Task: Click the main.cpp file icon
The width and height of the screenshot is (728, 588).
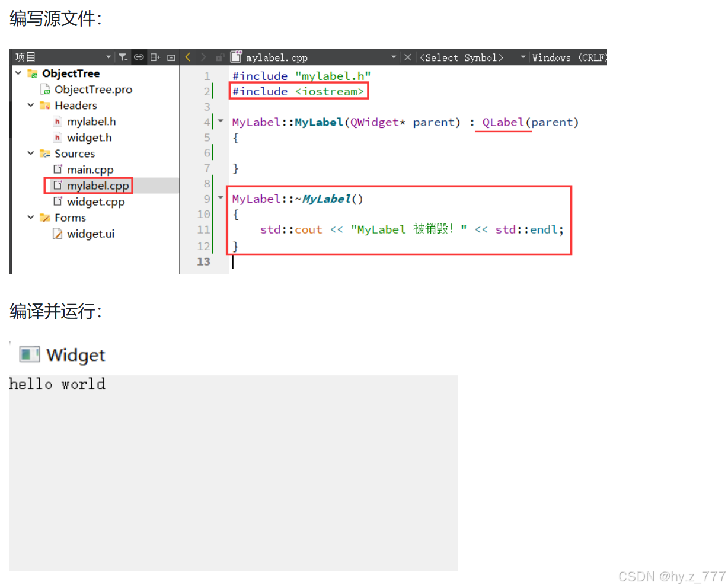Action: point(58,169)
